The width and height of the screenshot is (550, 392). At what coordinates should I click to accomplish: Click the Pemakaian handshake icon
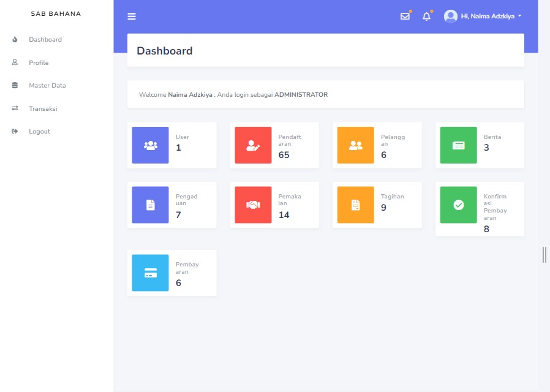point(253,205)
